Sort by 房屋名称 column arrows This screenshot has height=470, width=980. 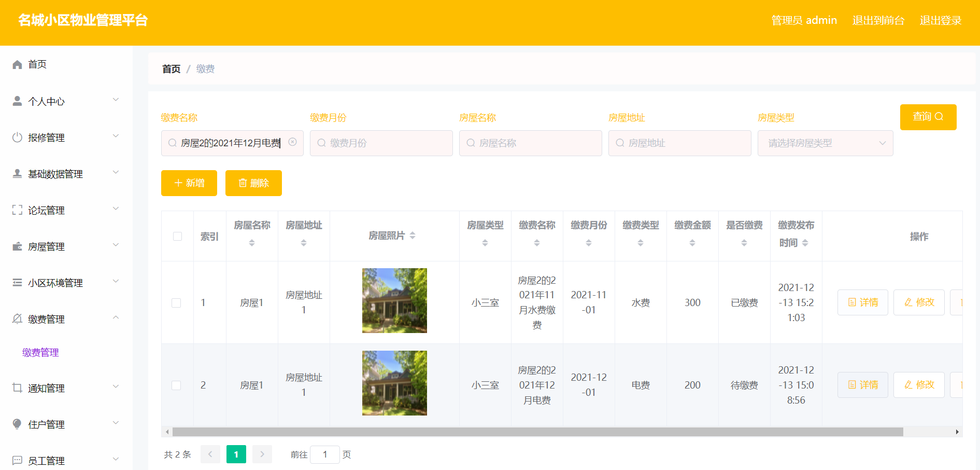tap(252, 243)
